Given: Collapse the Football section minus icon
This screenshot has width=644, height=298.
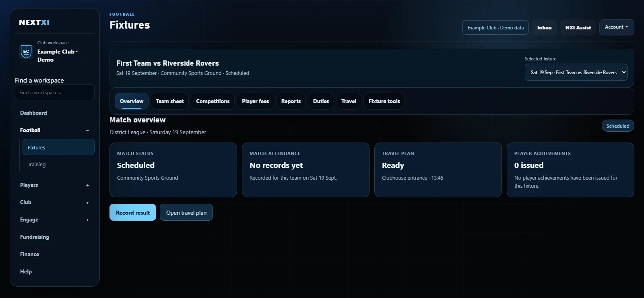Looking at the screenshot, I should click(x=87, y=130).
